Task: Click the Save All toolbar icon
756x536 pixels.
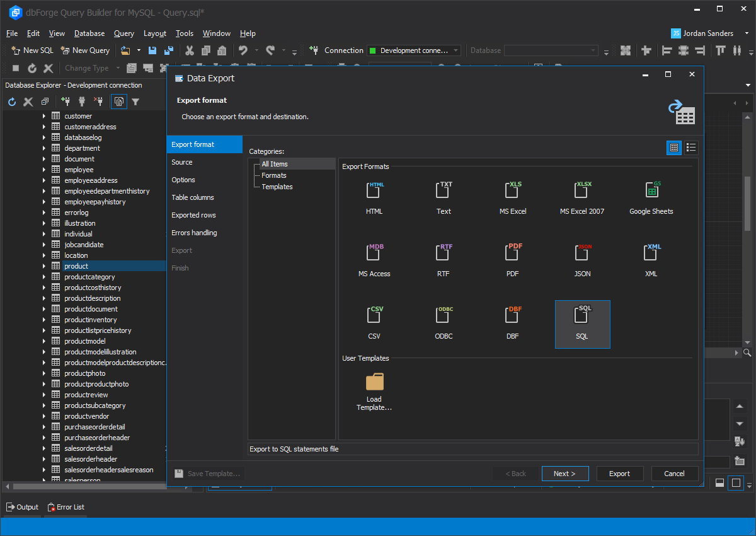Action: 168,50
